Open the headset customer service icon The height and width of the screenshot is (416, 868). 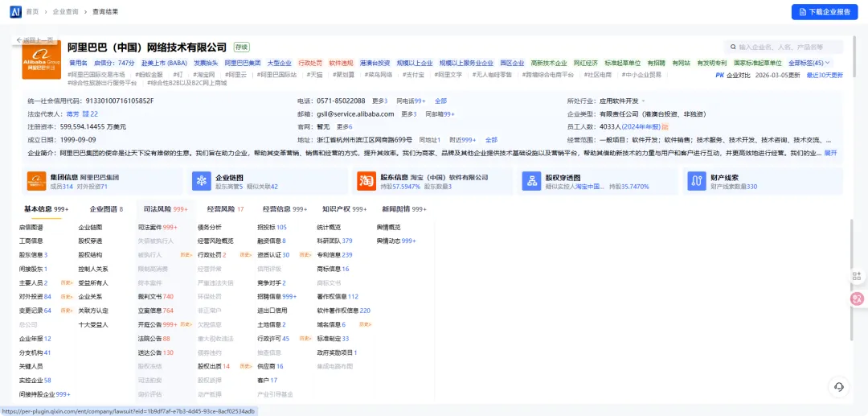[838, 387]
